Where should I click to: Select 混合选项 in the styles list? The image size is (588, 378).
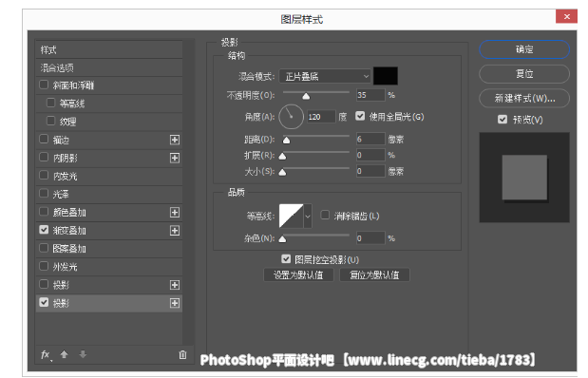coord(108,67)
